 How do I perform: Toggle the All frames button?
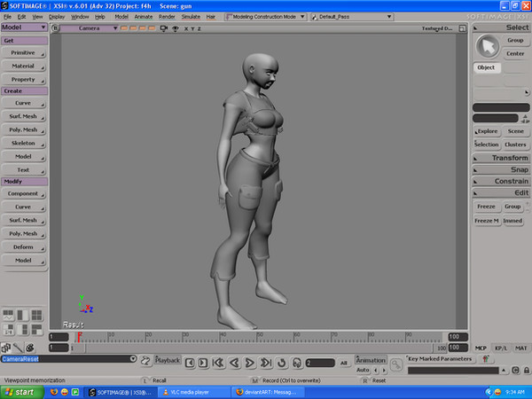[343, 363]
